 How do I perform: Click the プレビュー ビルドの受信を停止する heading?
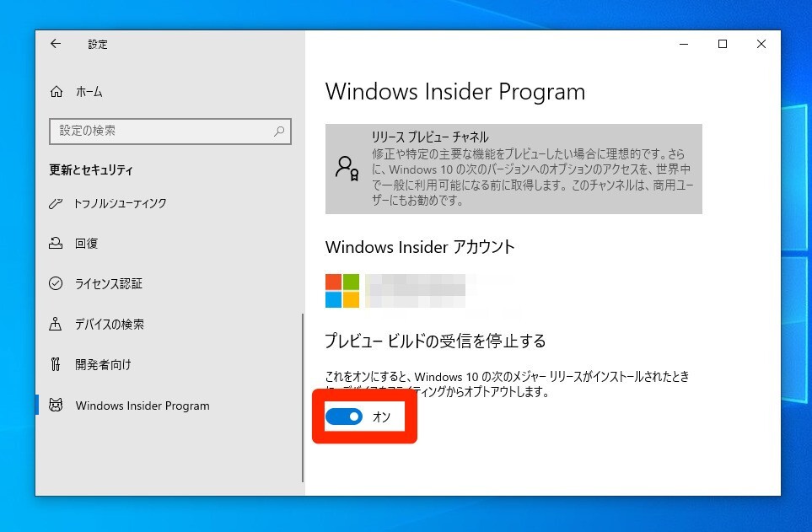[435, 341]
